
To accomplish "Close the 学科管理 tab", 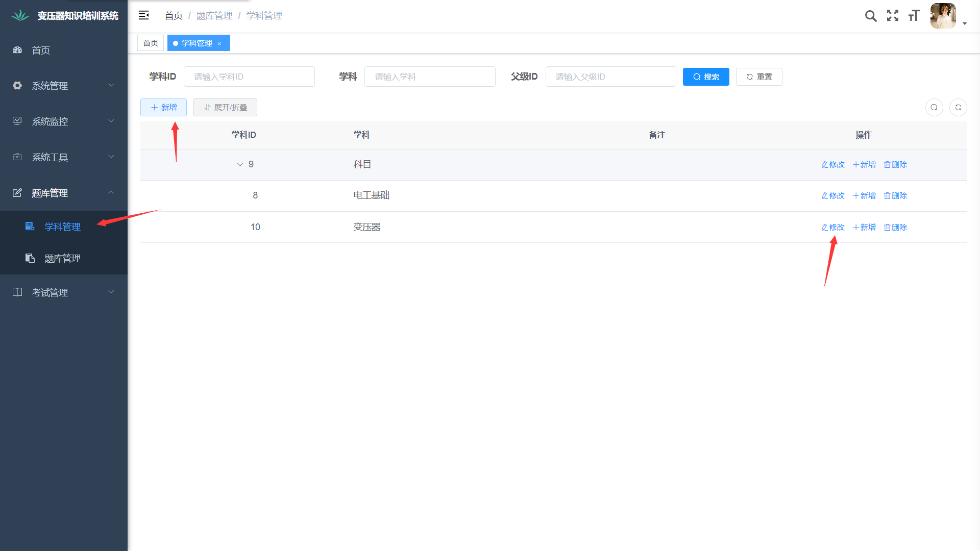I will [219, 44].
